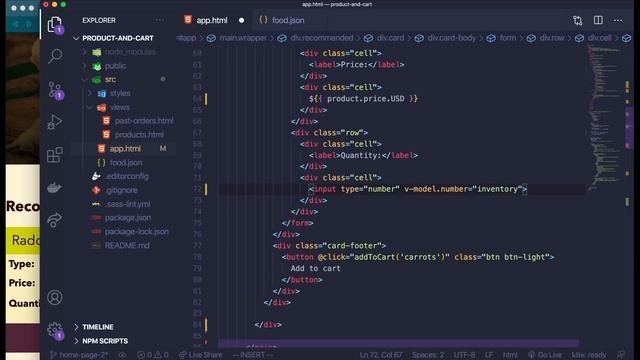
Task: Click the Open Changes compare icon
Action: click(578, 20)
